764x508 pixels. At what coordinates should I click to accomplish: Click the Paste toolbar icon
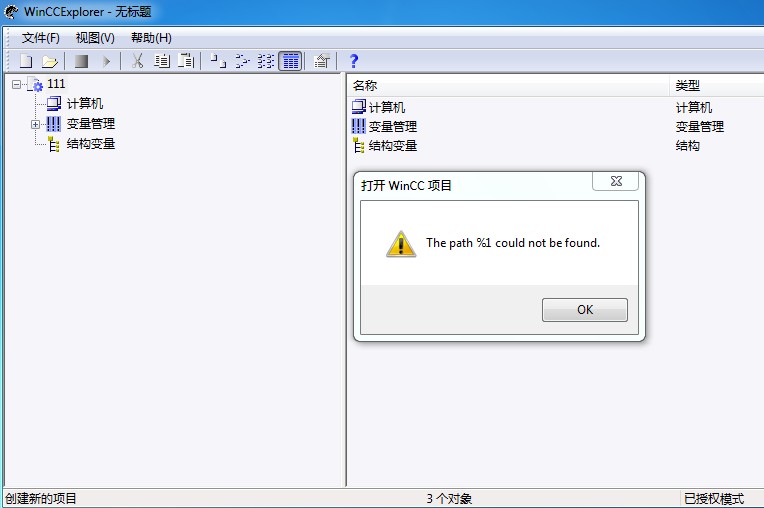click(x=186, y=61)
